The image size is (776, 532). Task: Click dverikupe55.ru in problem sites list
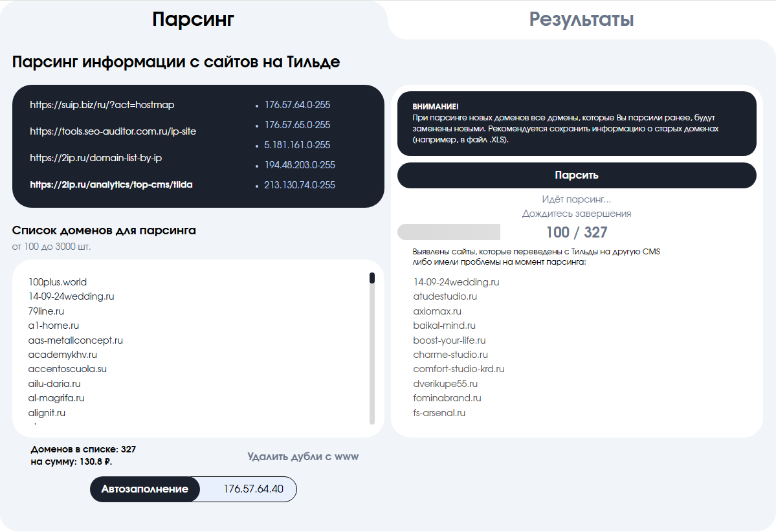[x=445, y=384]
